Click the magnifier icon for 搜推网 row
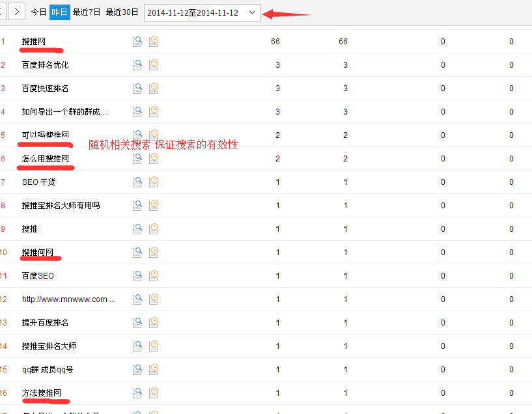Viewport: 532px width, 414px height. (137, 42)
